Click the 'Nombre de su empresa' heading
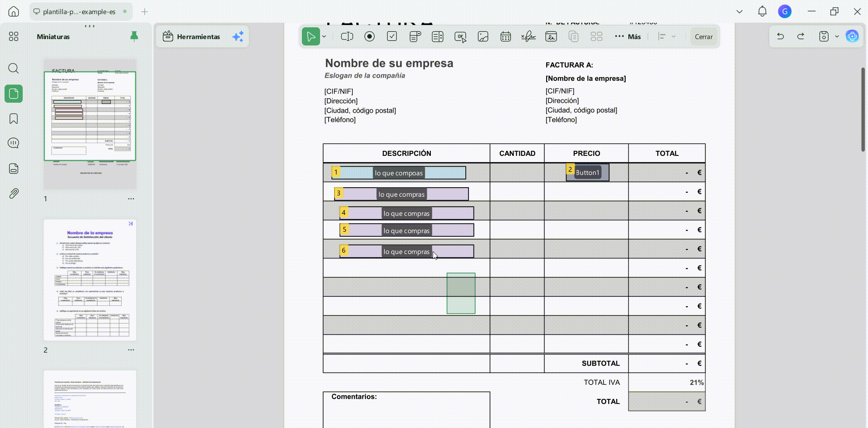The image size is (868, 428). click(389, 63)
